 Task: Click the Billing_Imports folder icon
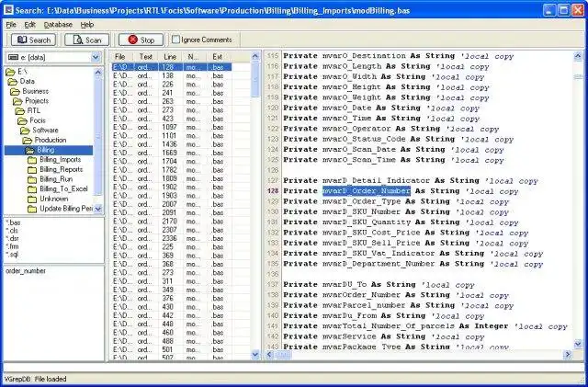(x=32, y=160)
